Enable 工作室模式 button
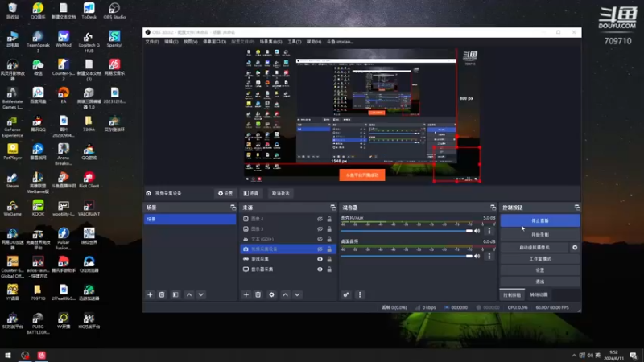Screen dimensions: 644x362 539,259
